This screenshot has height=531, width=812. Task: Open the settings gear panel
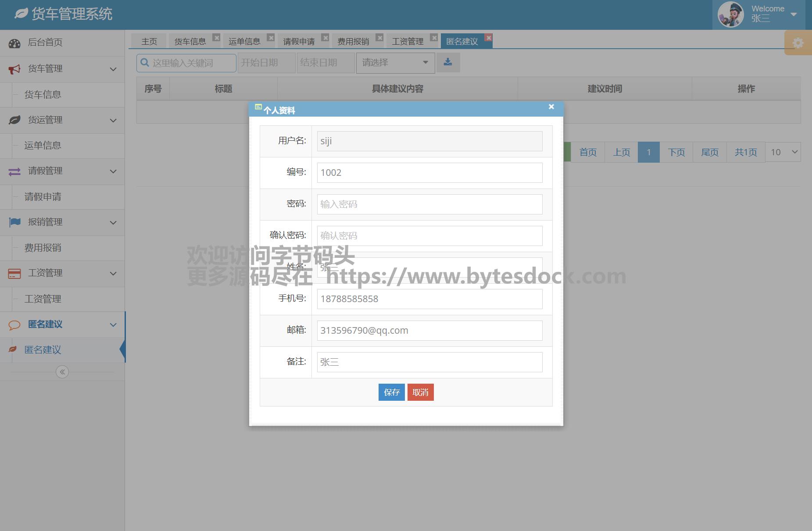coord(798,43)
